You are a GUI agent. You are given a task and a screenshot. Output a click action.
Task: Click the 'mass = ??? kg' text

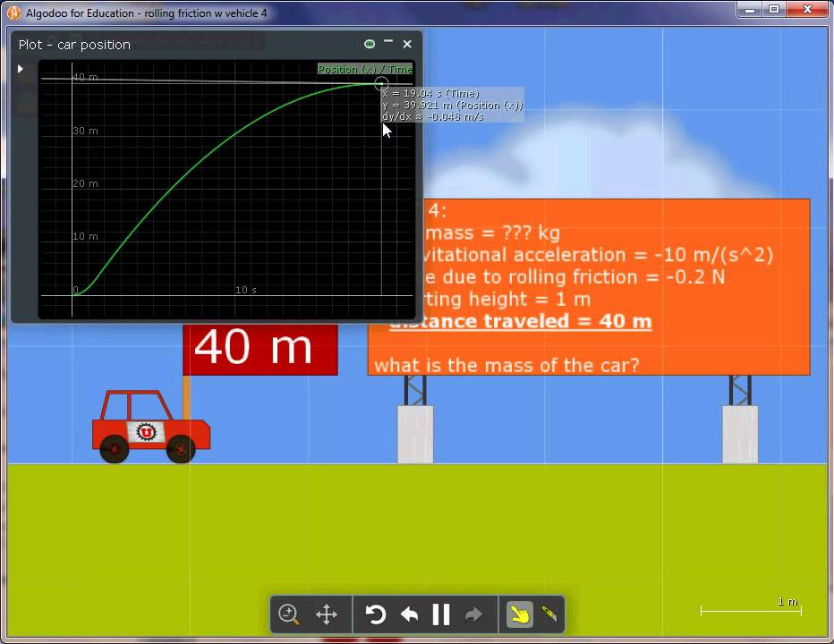click(492, 233)
